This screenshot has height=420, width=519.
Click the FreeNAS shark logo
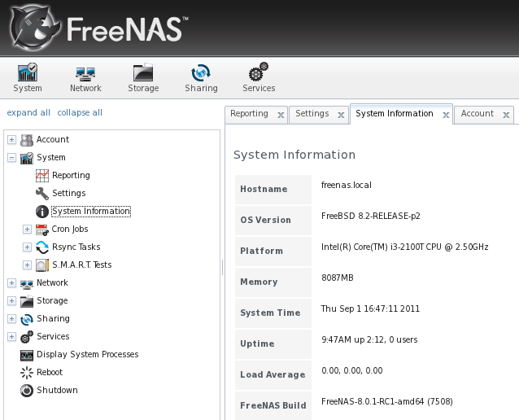pyautogui.click(x=34, y=27)
